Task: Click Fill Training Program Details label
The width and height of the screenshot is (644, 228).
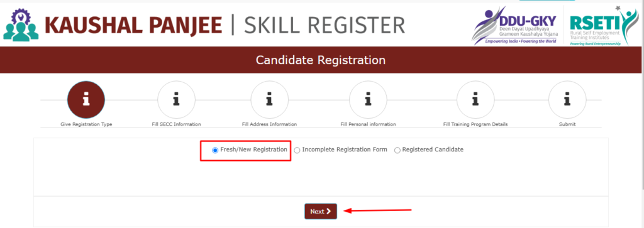Action: coord(475,124)
